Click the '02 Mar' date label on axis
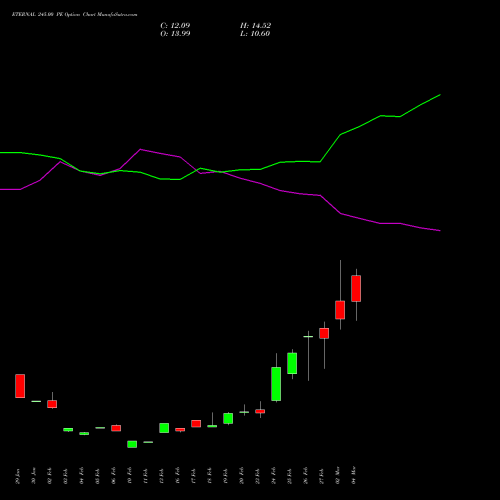This screenshot has height=500, width=500. pos(338,475)
